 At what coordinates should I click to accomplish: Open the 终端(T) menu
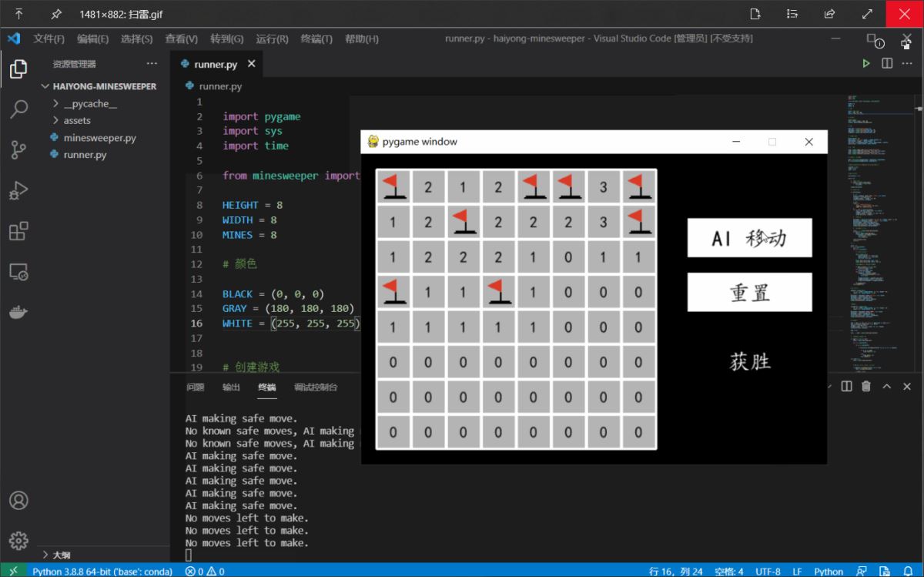pyautogui.click(x=316, y=39)
